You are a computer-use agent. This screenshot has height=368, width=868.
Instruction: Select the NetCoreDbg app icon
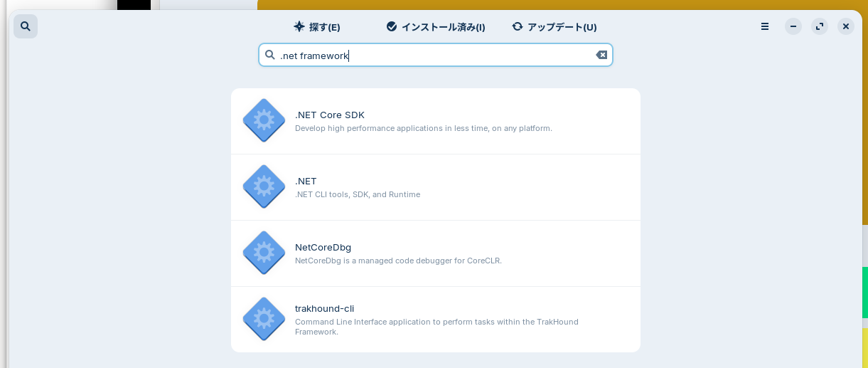tap(264, 253)
